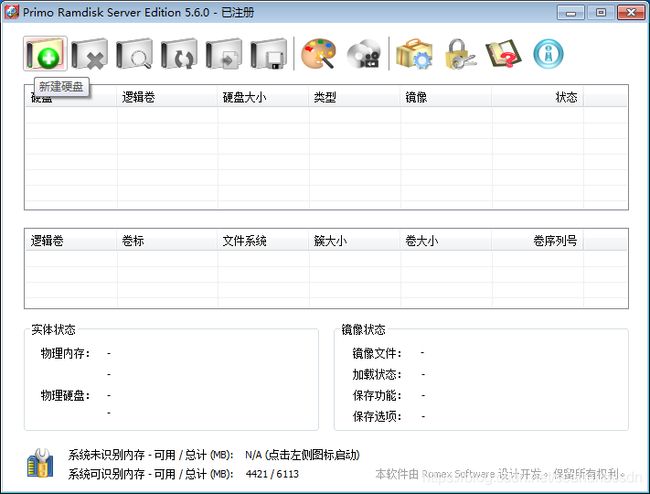Click the 加载状态 label
This screenshot has width=650, height=494.
pos(377,375)
